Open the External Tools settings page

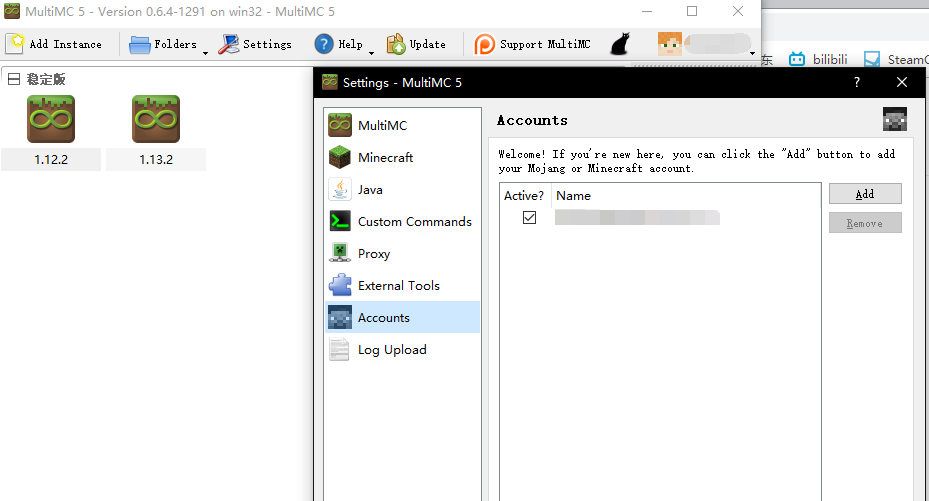tap(403, 285)
